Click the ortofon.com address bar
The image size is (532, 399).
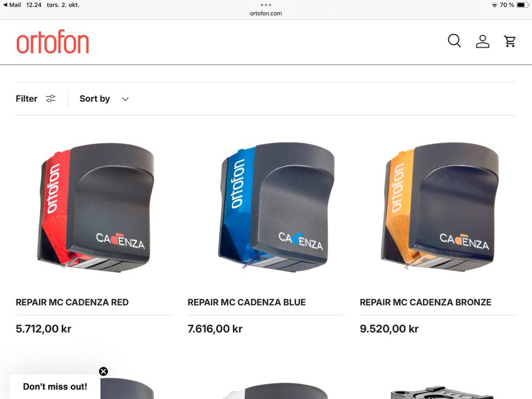coord(265,13)
